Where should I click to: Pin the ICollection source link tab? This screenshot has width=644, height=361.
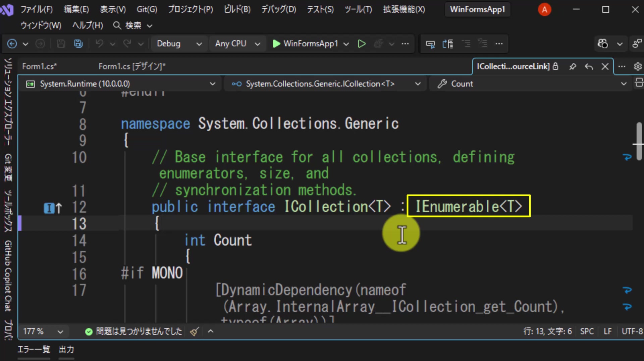(x=573, y=66)
